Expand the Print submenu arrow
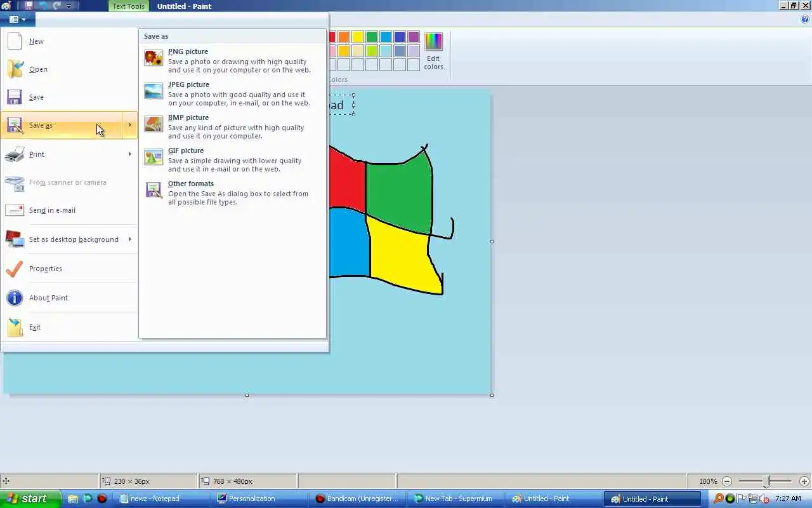 click(129, 154)
